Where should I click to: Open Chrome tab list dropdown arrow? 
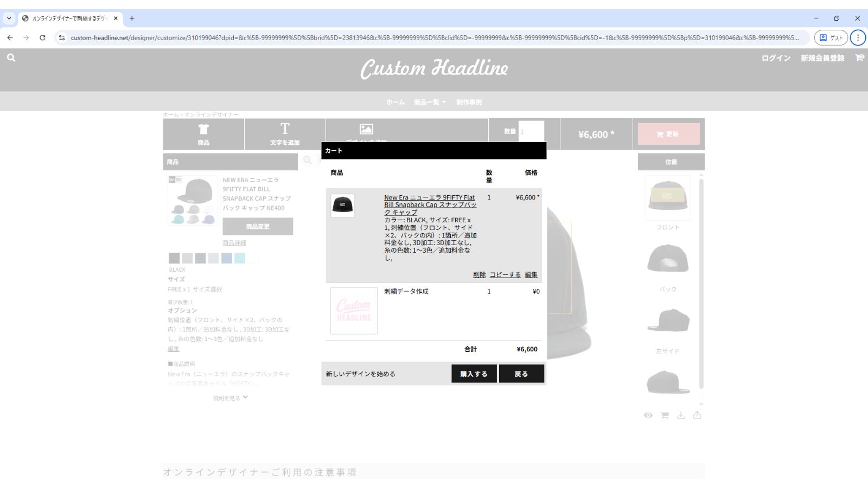[x=9, y=18]
